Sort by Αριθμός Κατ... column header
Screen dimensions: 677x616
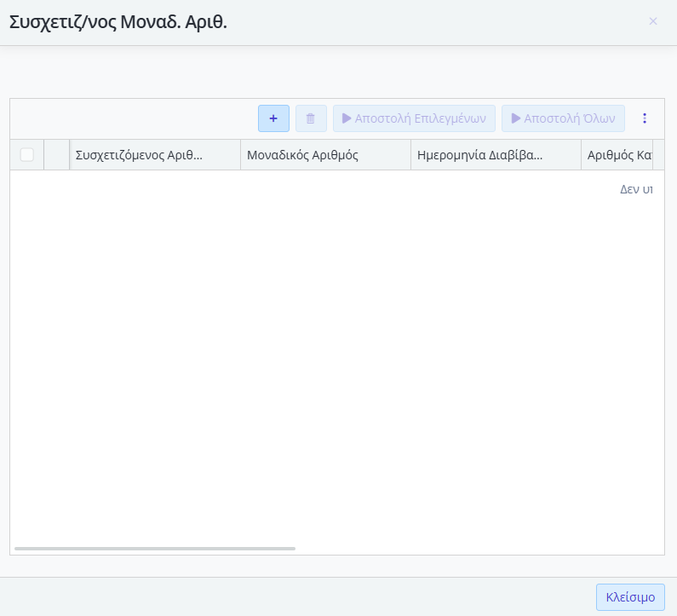pos(619,155)
